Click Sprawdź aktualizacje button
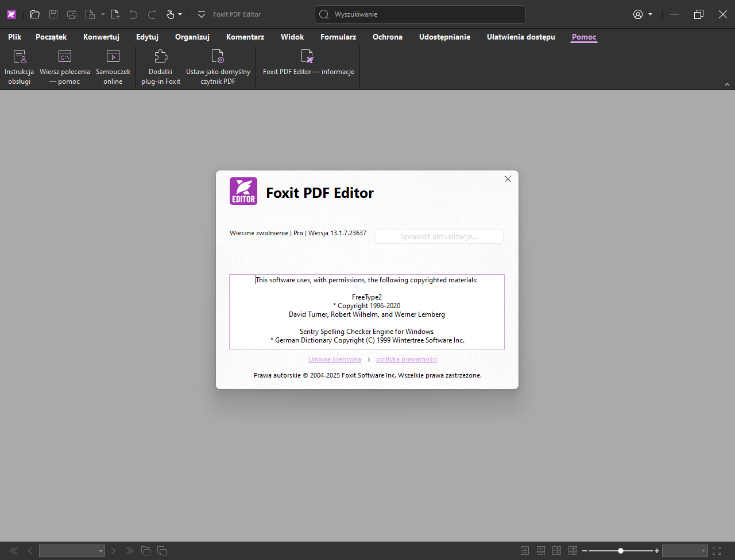 click(x=439, y=236)
